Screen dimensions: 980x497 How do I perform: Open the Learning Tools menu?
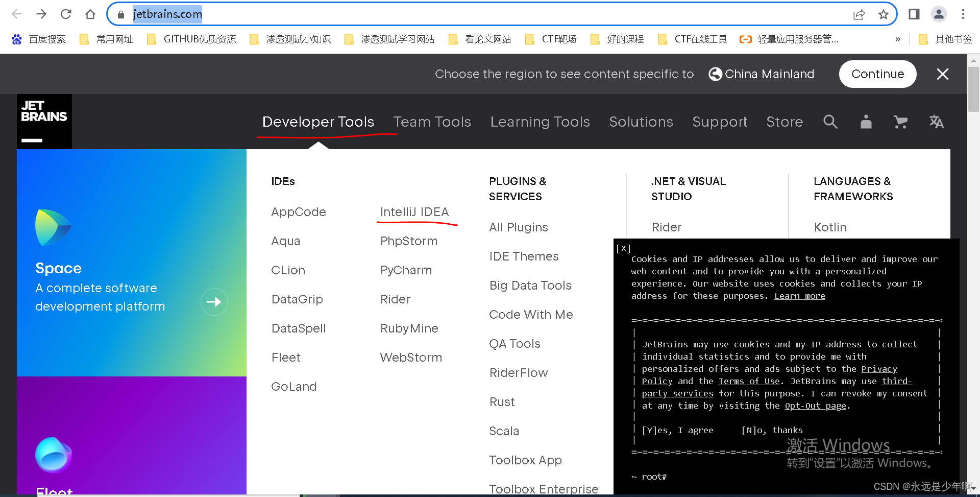540,122
